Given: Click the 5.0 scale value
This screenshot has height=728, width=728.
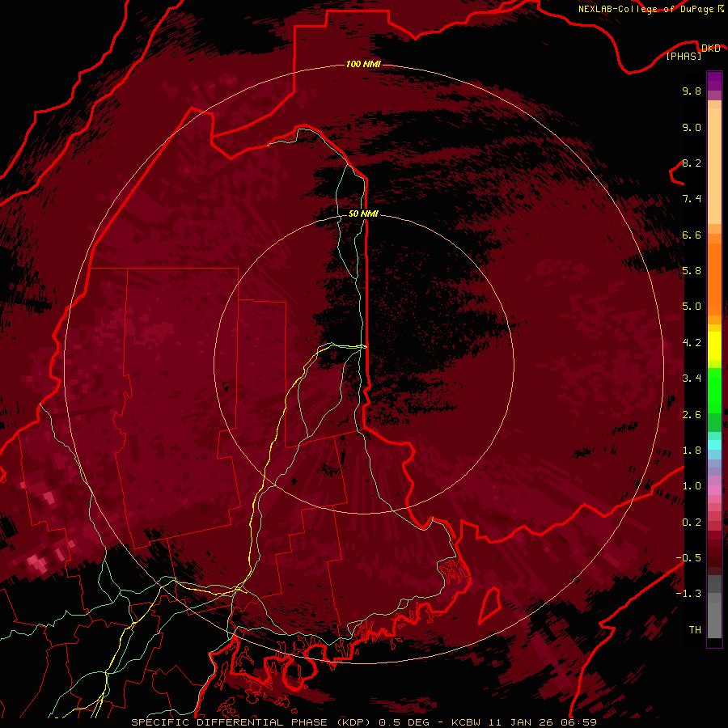Looking at the screenshot, I should (x=692, y=307).
